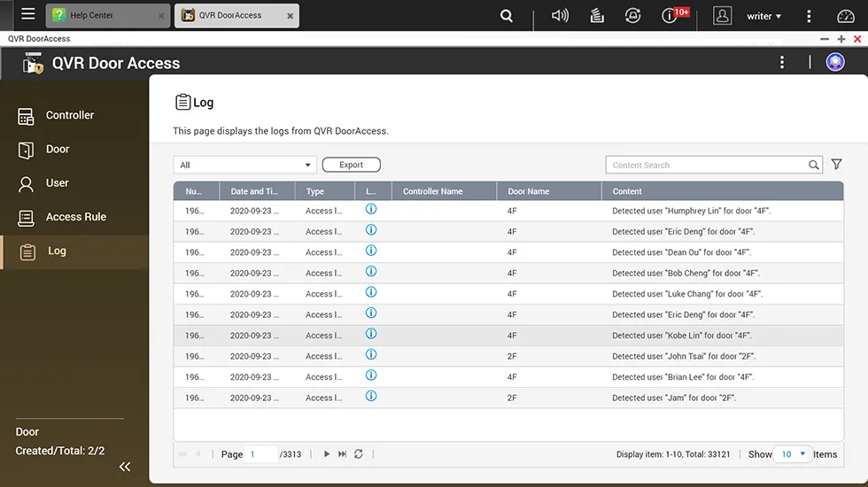Open the Show items per page dropdown

click(793, 454)
